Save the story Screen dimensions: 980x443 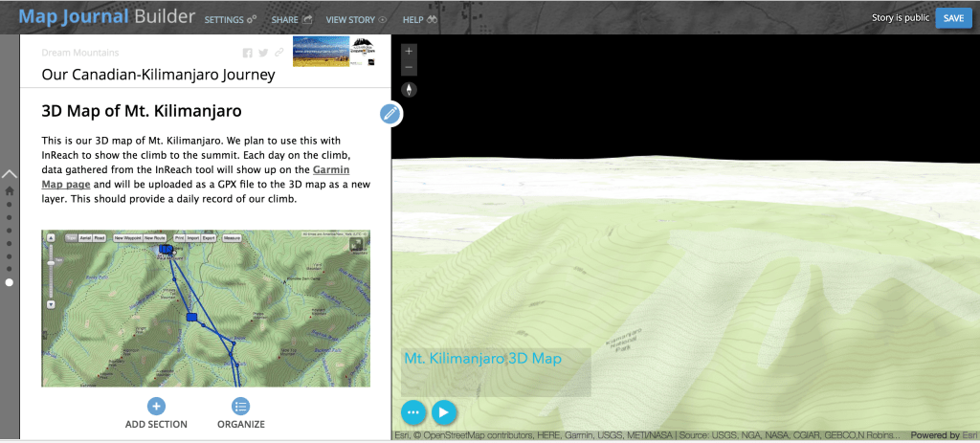[x=953, y=18]
